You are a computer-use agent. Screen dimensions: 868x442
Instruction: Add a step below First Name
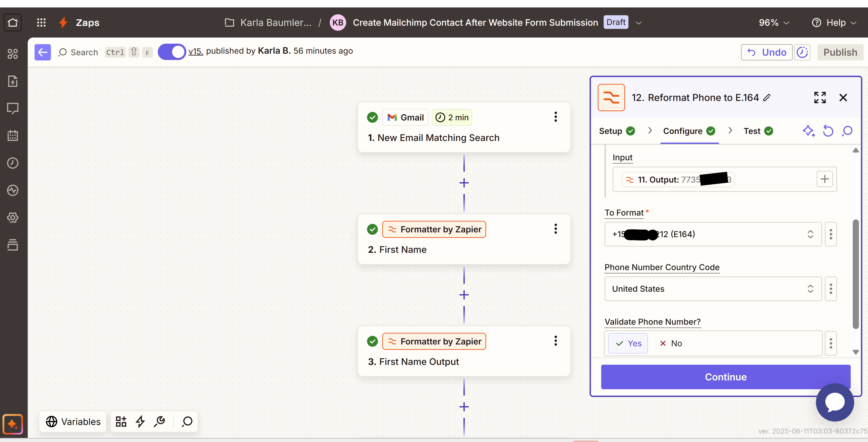464,295
